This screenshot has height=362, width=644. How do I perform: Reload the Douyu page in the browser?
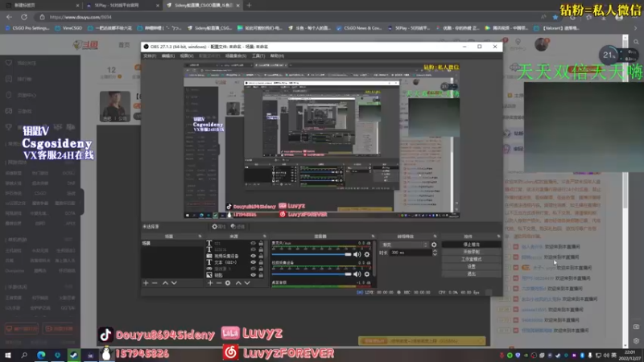(24, 17)
